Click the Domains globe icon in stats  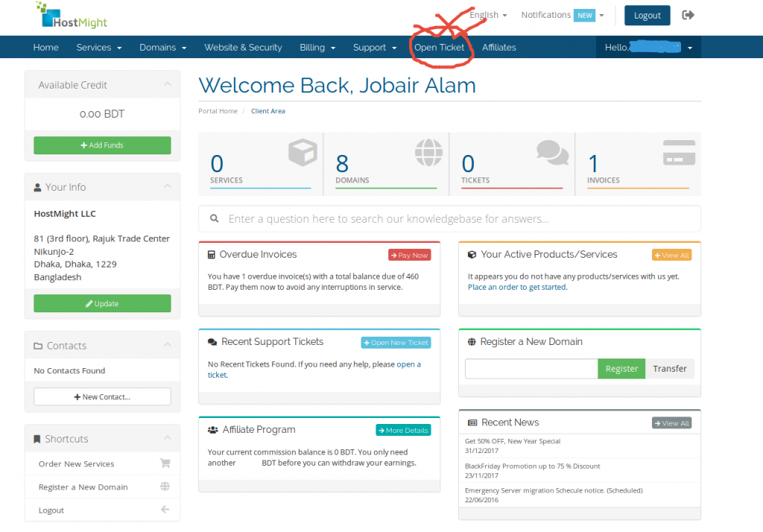pyautogui.click(x=428, y=152)
